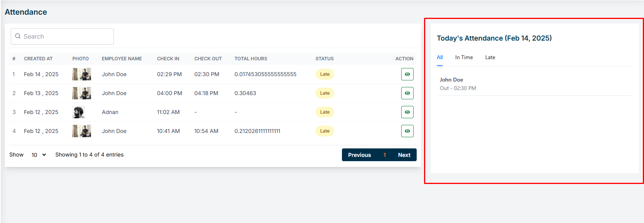The image size is (644, 223).
Task: Switch to the Late tab
Action: coord(490,58)
